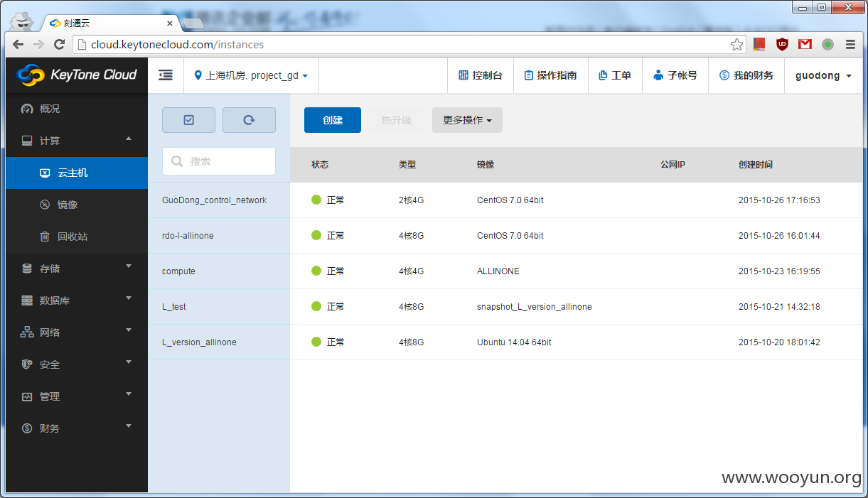Open a new browser tab
This screenshot has height=498, width=868.
[x=192, y=23]
